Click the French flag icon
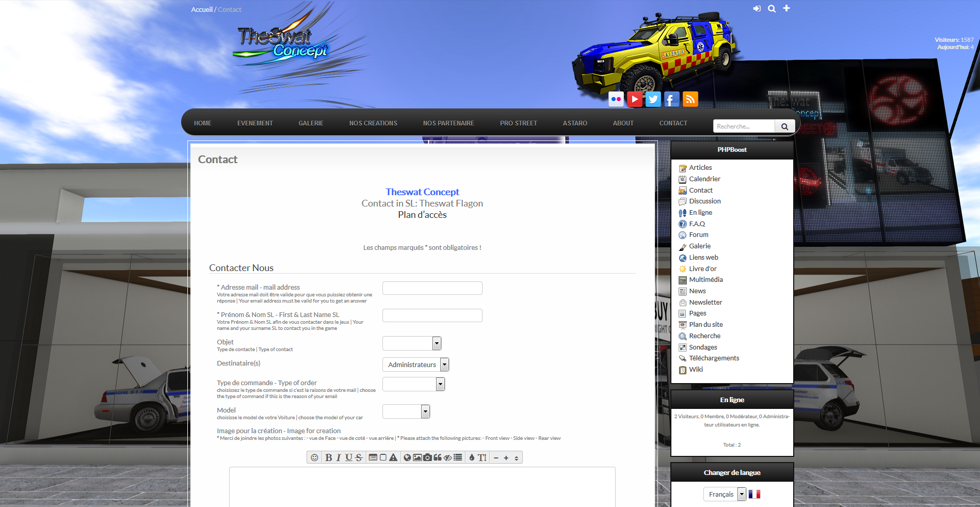 [x=754, y=494]
